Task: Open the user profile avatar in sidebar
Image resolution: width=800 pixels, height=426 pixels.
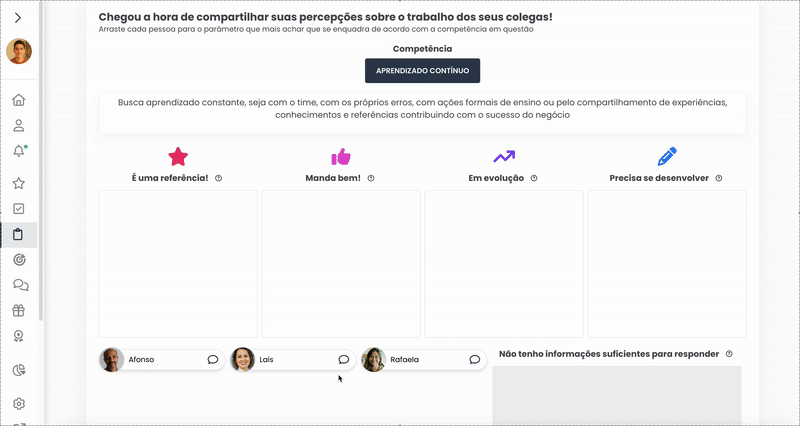Action: (x=19, y=51)
